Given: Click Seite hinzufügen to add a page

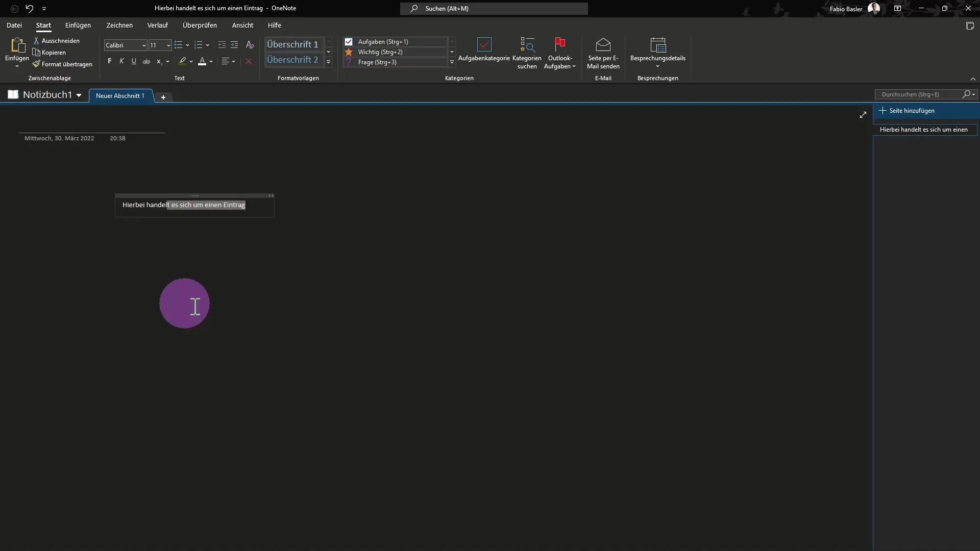Looking at the screenshot, I should tap(908, 111).
